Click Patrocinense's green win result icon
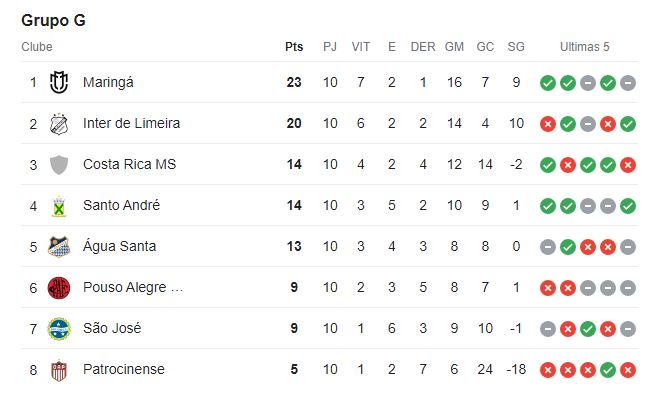Image resolution: width=660 pixels, height=402 pixels. [x=608, y=369]
